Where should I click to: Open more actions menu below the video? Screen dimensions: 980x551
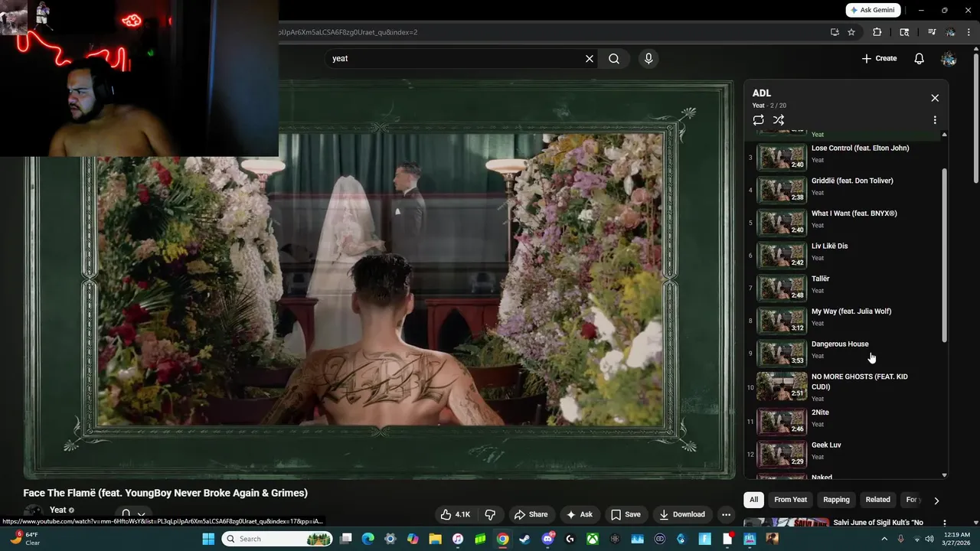[726, 514]
